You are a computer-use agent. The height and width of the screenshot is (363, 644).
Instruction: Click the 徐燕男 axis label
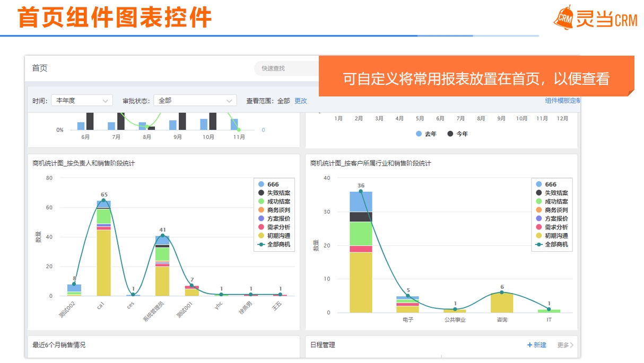(245, 308)
